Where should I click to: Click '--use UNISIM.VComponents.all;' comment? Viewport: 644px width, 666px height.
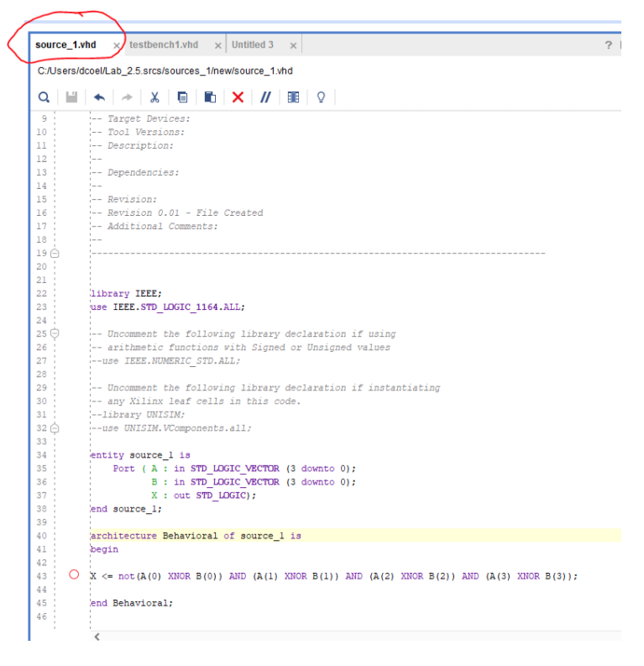(x=171, y=428)
